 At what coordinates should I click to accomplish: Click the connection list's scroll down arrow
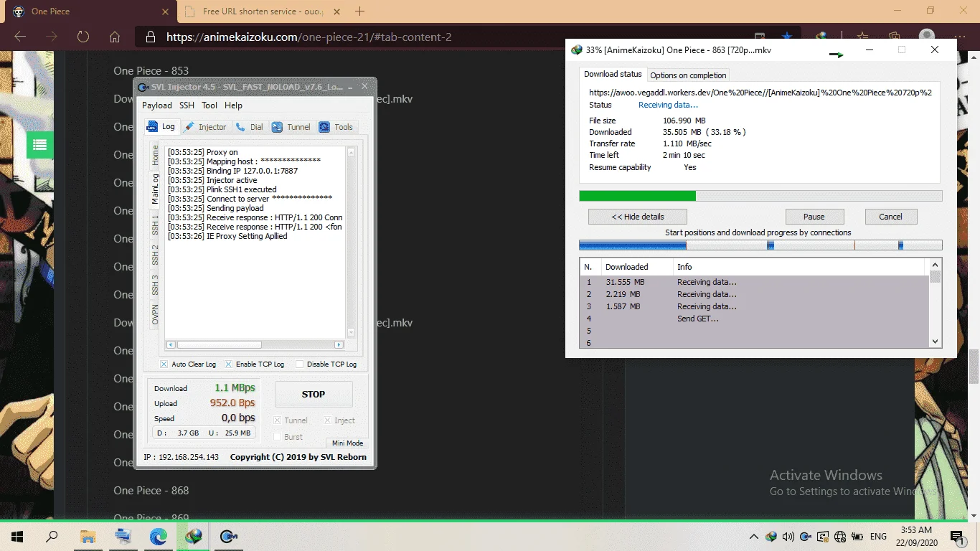[935, 342]
